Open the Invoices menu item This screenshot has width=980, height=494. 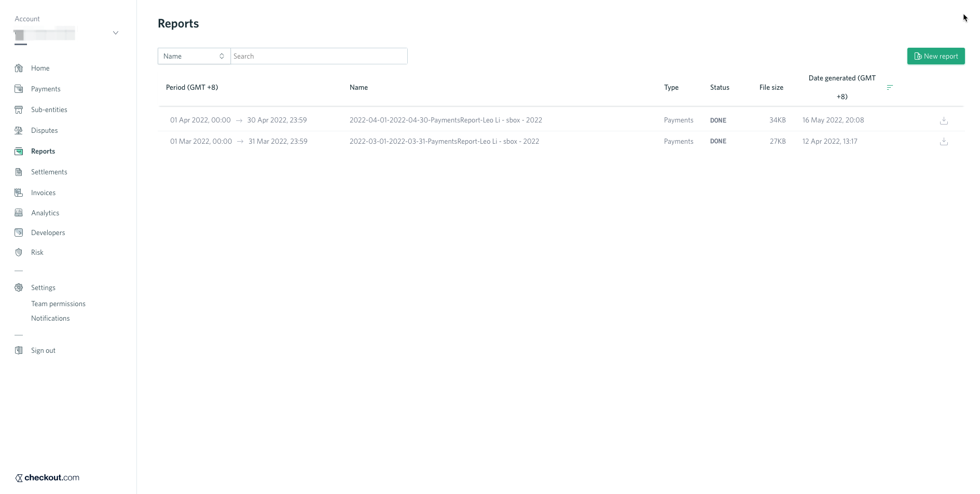pos(43,193)
